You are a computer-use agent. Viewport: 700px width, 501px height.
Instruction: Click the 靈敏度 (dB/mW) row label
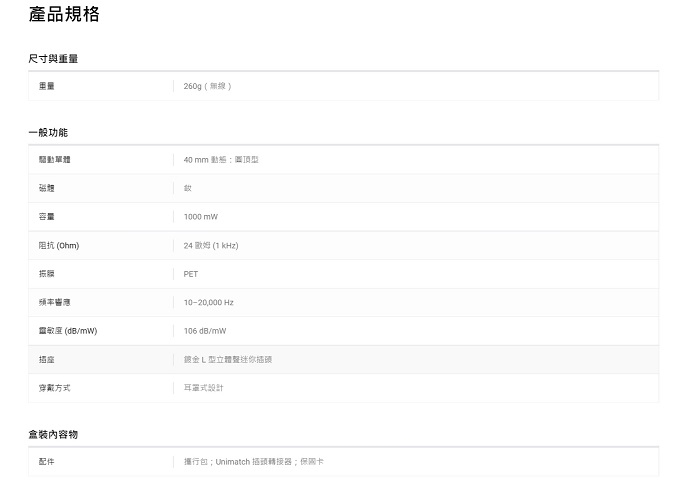[68, 331]
